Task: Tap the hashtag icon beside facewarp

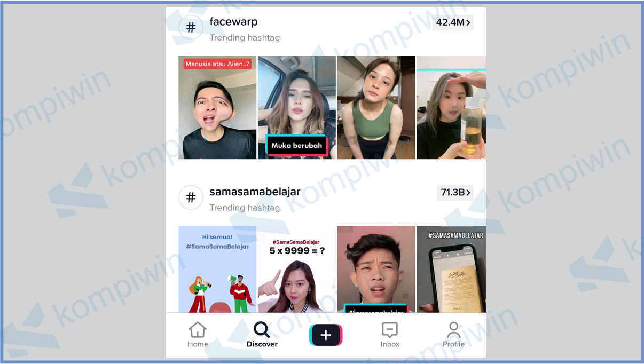Action: pos(191,28)
